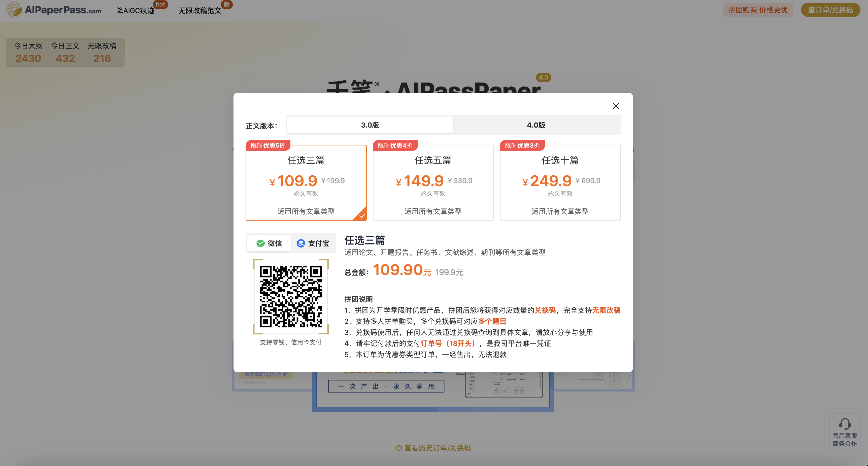
Task: Click the 拼团购买 价格更优 button
Action: point(758,10)
